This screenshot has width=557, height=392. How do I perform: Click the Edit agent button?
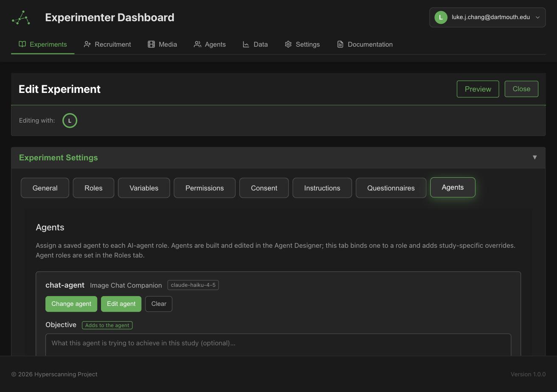click(x=121, y=304)
